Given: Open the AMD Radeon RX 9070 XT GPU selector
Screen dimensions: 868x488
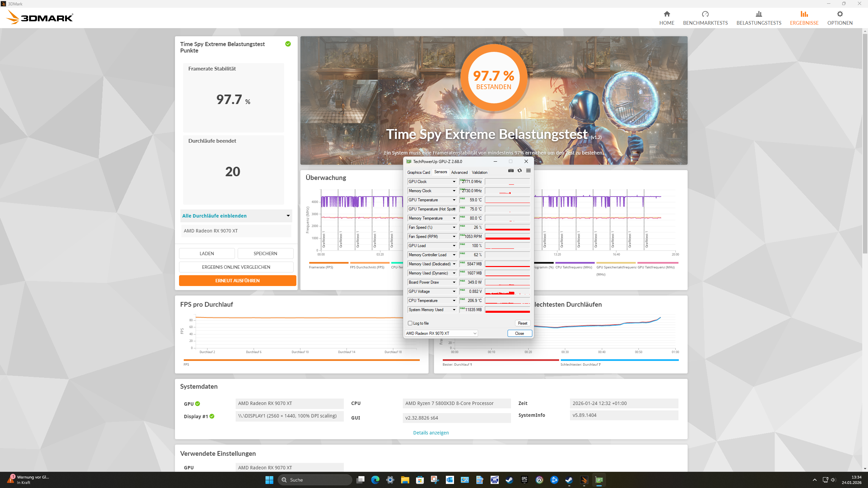Looking at the screenshot, I should pyautogui.click(x=441, y=333).
